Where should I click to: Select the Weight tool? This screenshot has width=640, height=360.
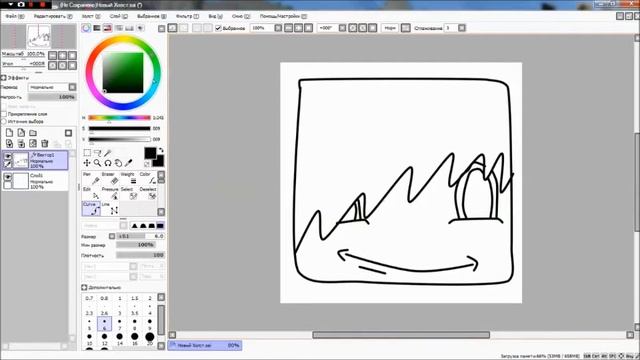(x=129, y=178)
